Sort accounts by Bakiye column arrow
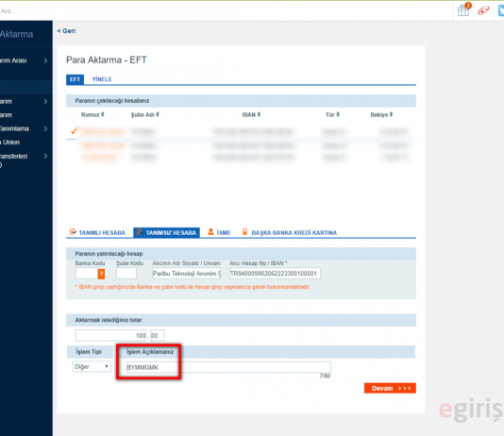Screen dimensions: 504x436 pos(391,114)
